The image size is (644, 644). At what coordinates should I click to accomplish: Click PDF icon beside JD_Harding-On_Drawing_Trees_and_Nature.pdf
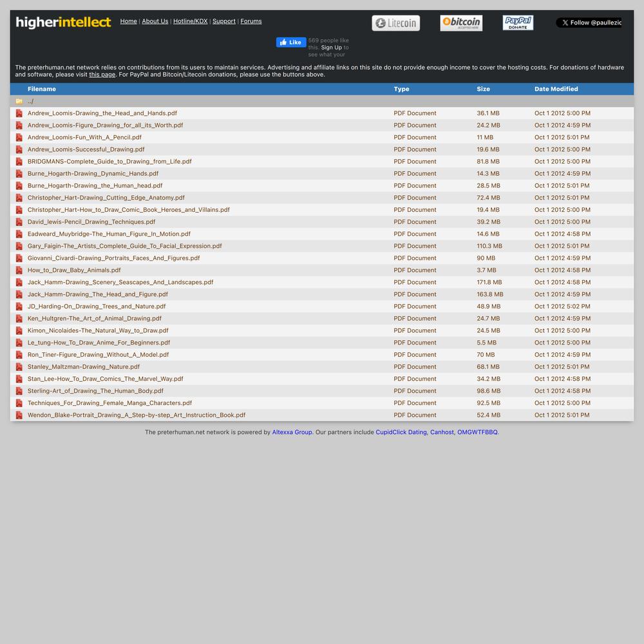19,307
